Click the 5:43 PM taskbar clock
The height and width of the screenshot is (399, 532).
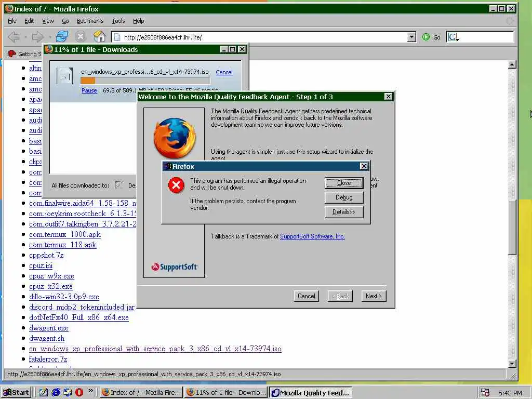(510, 393)
